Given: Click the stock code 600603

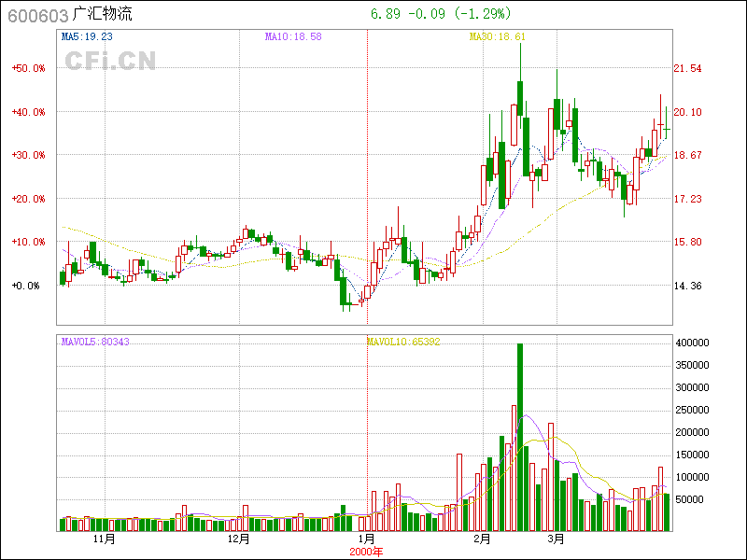Looking at the screenshot, I should pos(35,15).
